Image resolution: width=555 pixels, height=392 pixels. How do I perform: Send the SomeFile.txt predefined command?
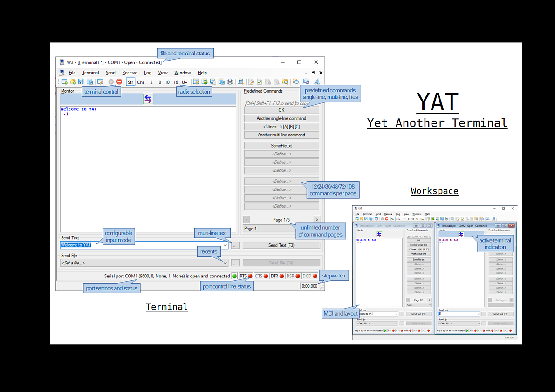click(281, 146)
